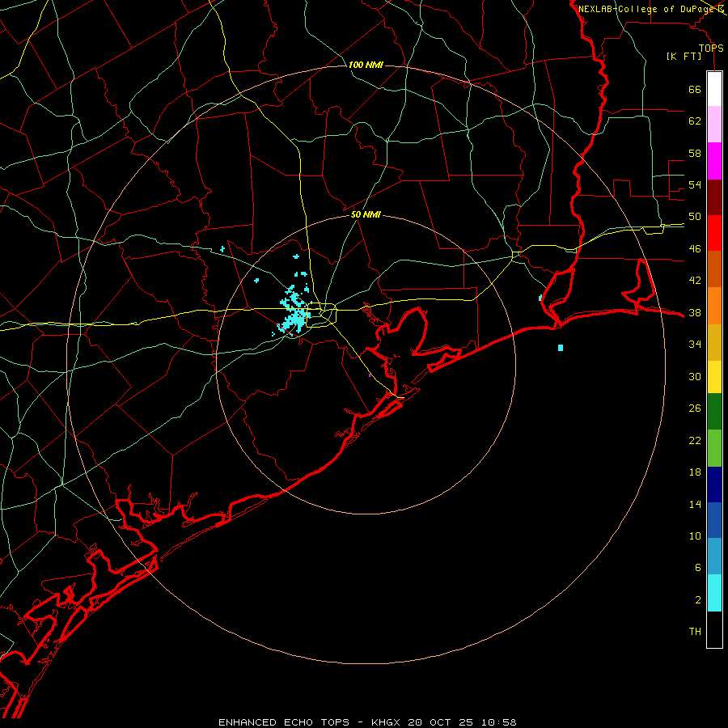The width and height of the screenshot is (728, 728).
Task: Select the bright red legend swatch
Action: pyautogui.click(x=714, y=233)
